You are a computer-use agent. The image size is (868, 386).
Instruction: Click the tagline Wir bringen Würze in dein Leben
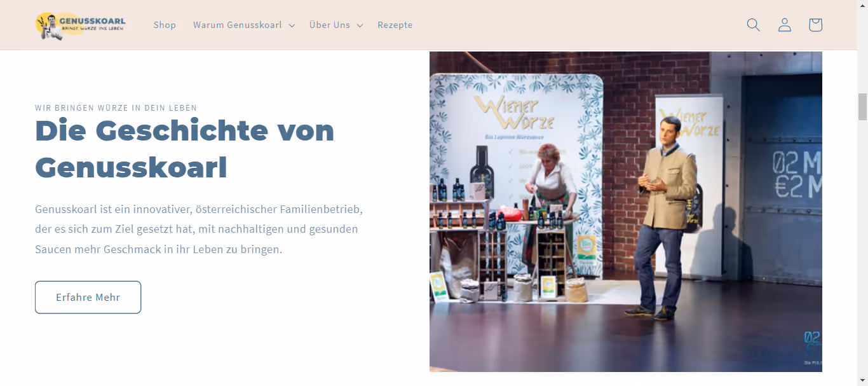point(116,108)
